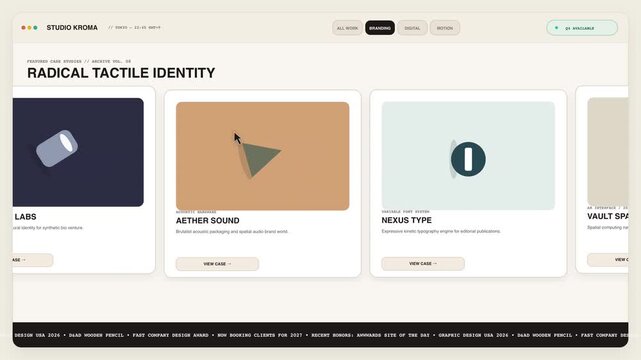This screenshot has width=641, height=360.
Task: Click the green availability indicator dot
Action: point(556,28)
